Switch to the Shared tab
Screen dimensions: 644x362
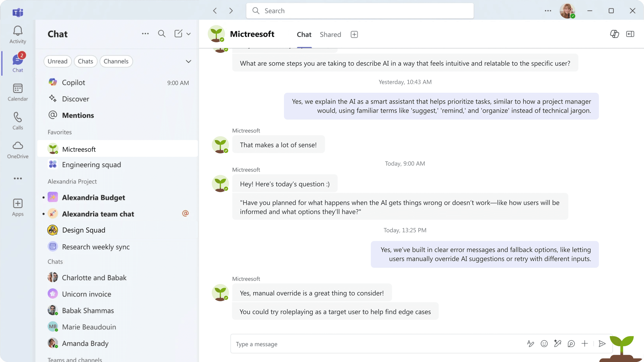tap(330, 34)
